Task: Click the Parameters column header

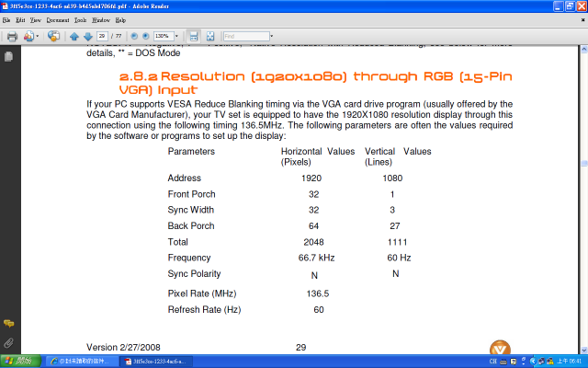Action: click(191, 151)
